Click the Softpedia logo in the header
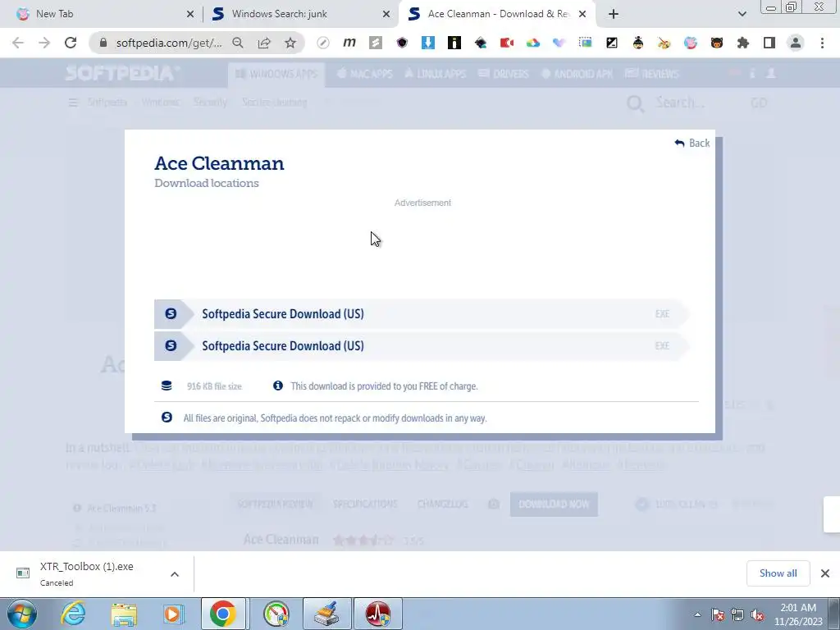This screenshot has width=840, height=630. coord(123,73)
